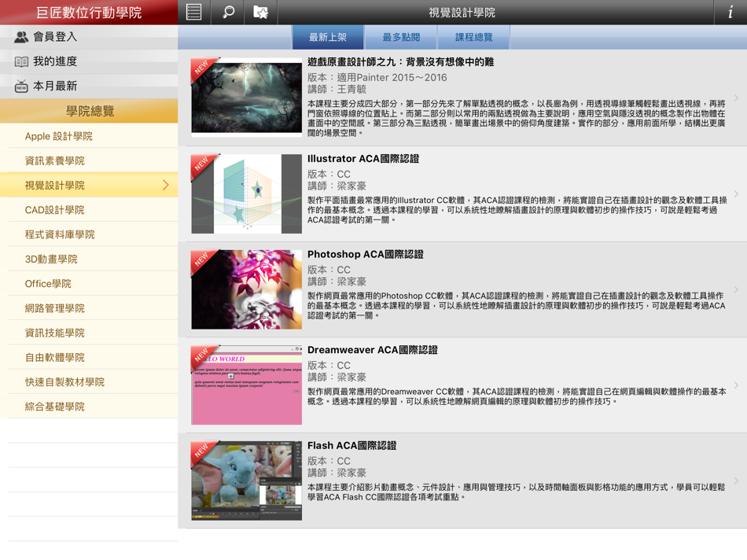Open course title Flash ACA國際認證
This screenshot has height=560, width=747.
click(352, 446)
